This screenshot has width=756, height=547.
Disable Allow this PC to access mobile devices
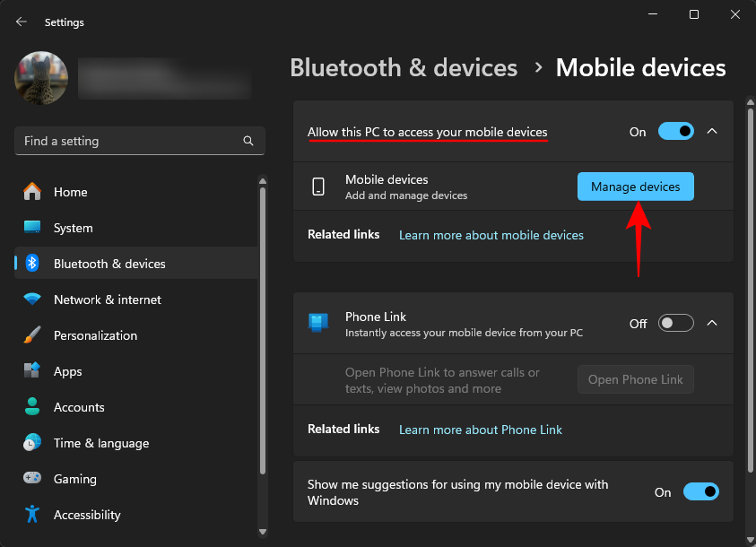coord(675,131)
